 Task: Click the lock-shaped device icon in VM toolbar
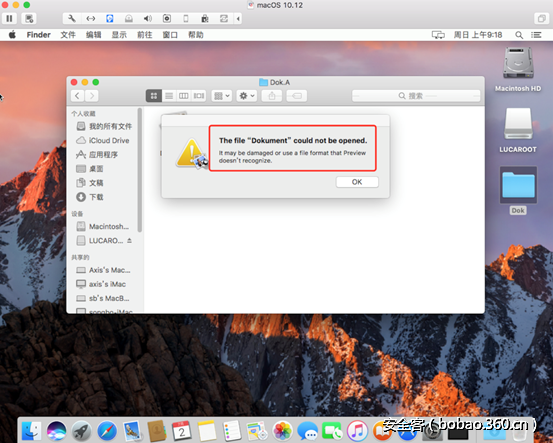click(205, 18)
